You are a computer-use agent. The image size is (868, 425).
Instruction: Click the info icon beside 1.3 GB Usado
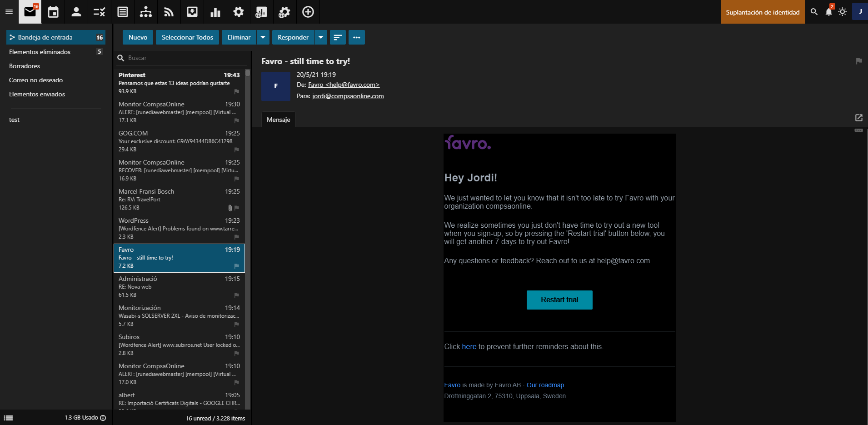tap(103, 418)
